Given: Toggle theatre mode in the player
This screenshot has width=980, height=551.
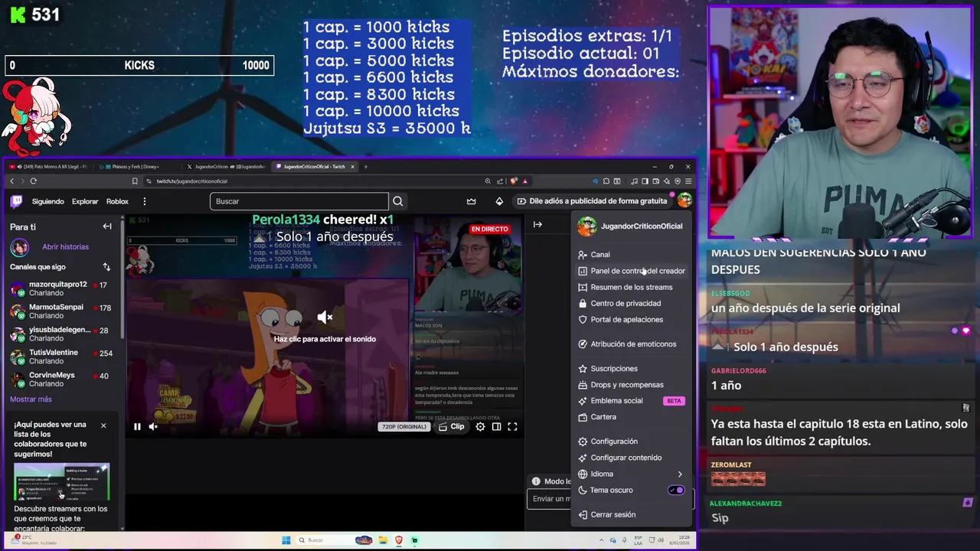Looking at the screenshot, I should click(496, 427).
